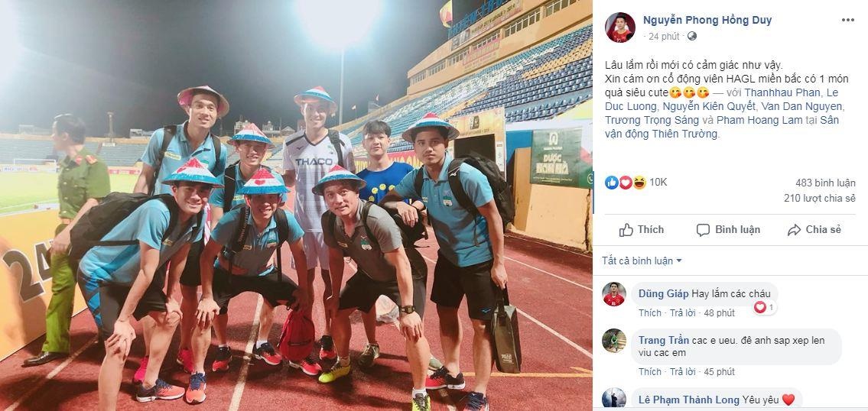Screen dimensions: 868x411
Task: Open the post options three-dots menu
Action: coord(848,20)
